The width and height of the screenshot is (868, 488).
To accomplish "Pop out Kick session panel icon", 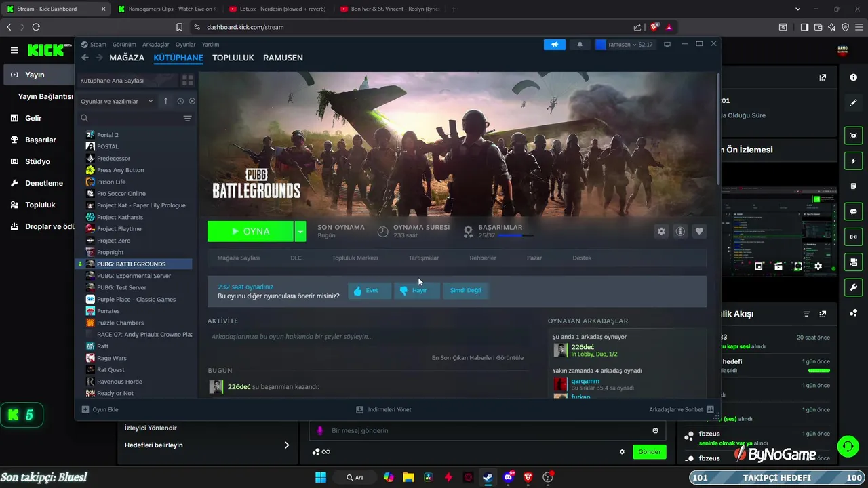I will point(823,77).
